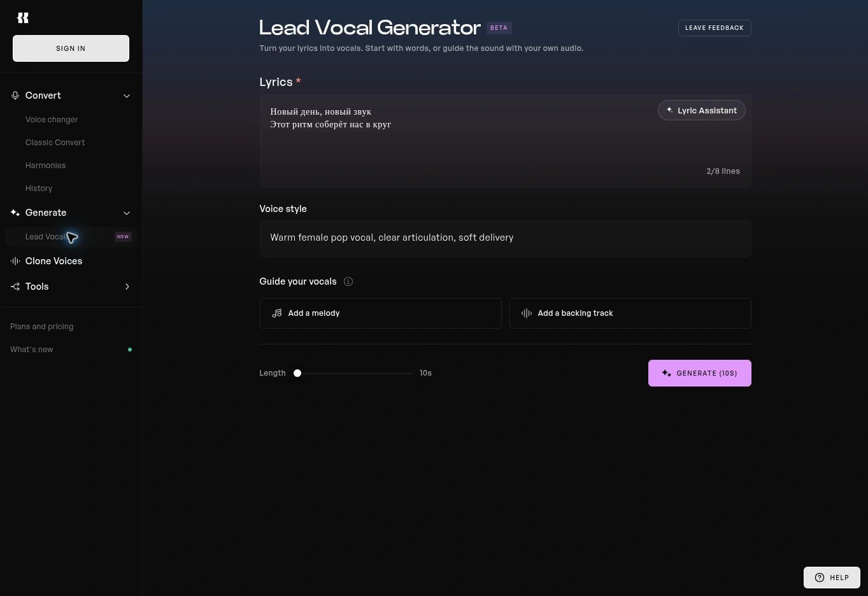Screen dimensions: 868x596
Task: Click the waveform icon in Add a backing track
Action: [527, 313]
